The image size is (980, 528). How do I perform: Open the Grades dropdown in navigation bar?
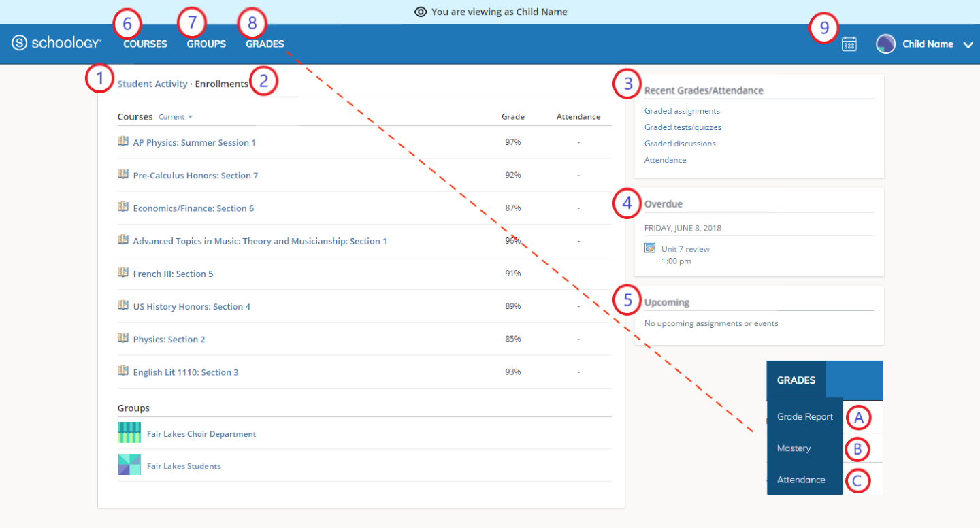(x=265, y=44)
